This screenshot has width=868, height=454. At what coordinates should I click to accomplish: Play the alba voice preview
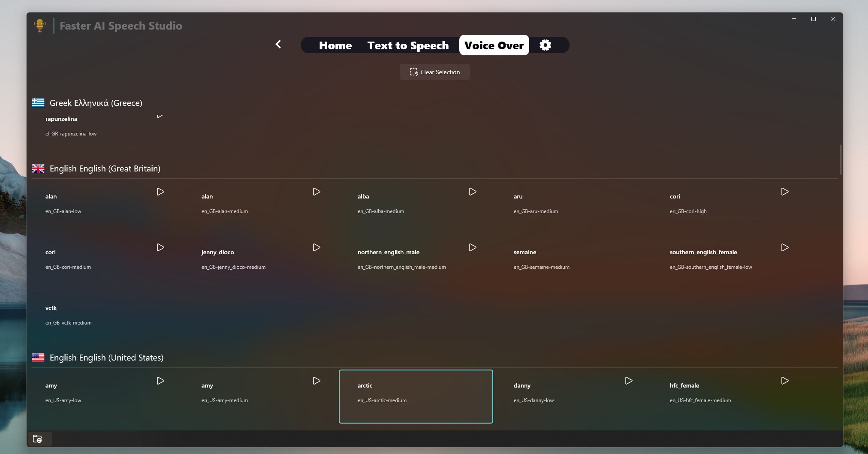click(x=472, y=192)
